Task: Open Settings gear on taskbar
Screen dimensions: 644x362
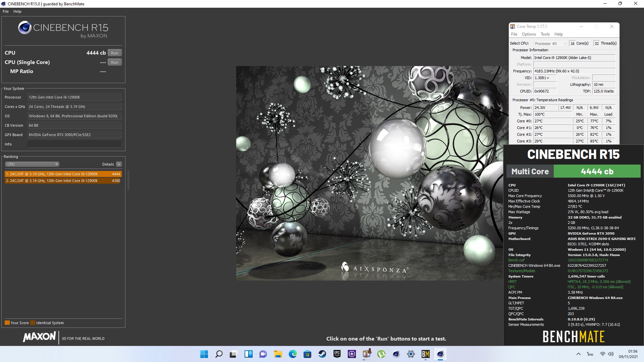Action: coord(411,354)
